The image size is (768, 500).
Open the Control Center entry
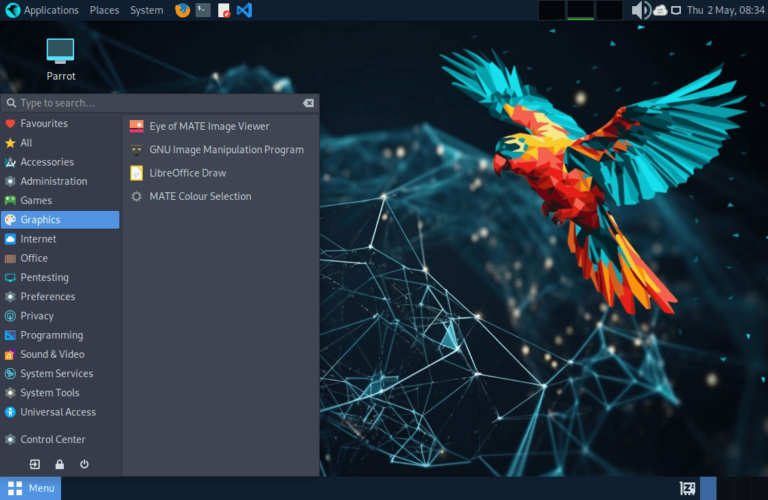(x=60, y=439)
